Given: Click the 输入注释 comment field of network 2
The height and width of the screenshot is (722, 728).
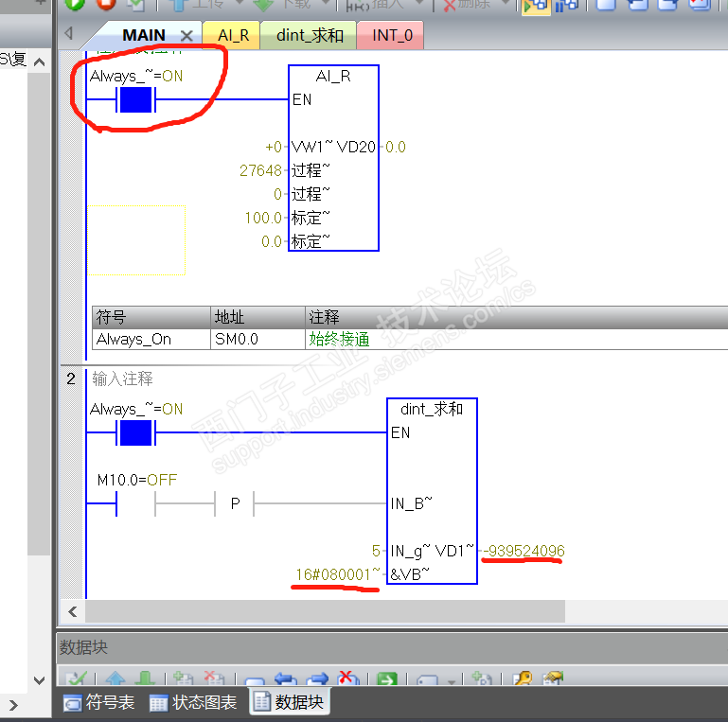Looking at the screenshot, I should (122, 379).
